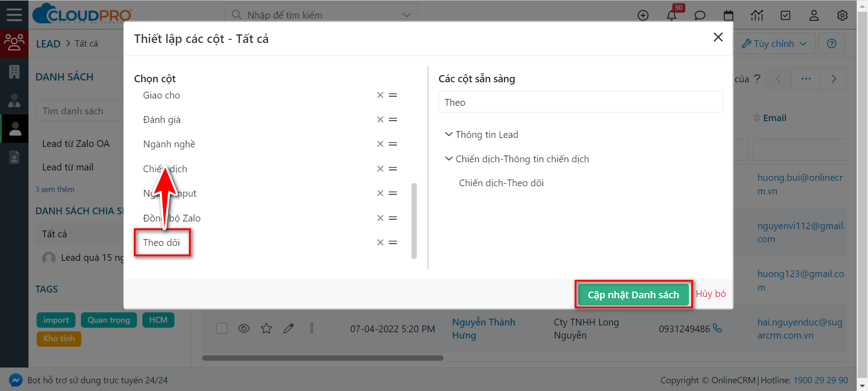Filter by the HCM tag

click(x=158, y=320)
